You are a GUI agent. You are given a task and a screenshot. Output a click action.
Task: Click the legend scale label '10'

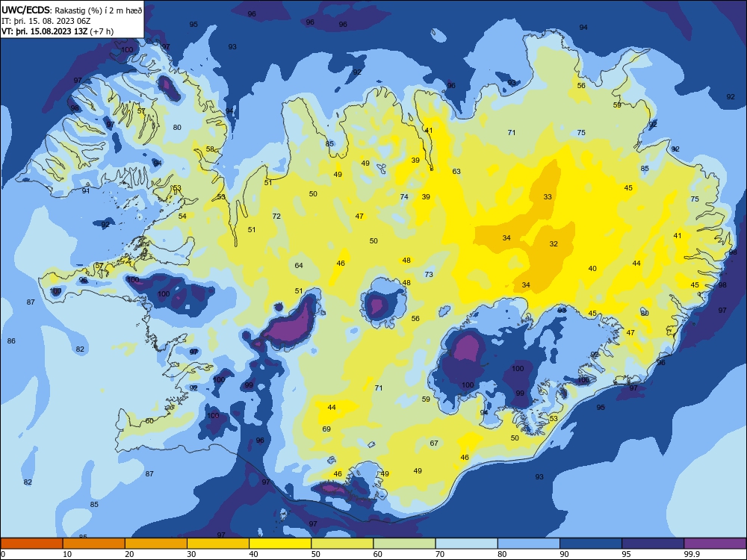(x=67, y=554)
